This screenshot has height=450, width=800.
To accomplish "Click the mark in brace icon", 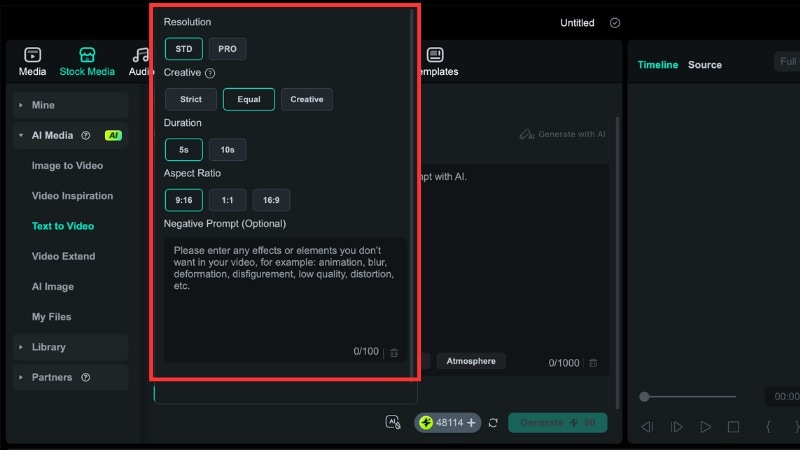I will coord(768,427).
